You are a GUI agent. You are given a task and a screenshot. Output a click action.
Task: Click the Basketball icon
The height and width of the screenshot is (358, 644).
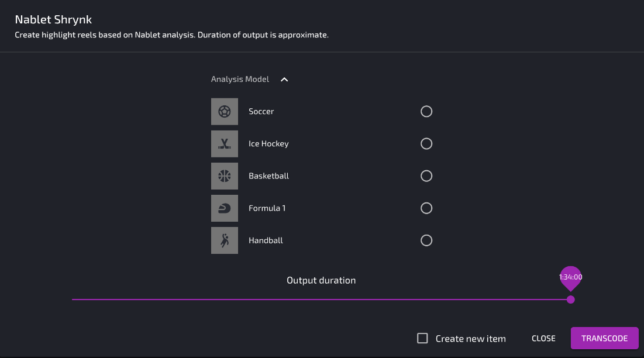click(224, 175)
